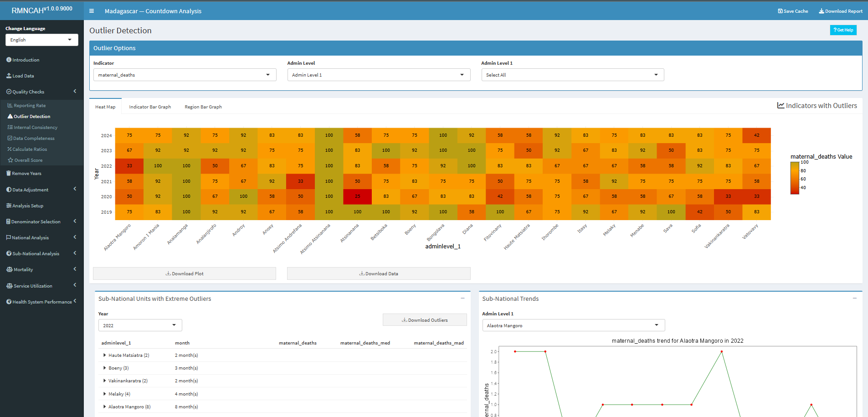
Task: Click the Indicators with Outliers chart icon
Action: [781, 105]
